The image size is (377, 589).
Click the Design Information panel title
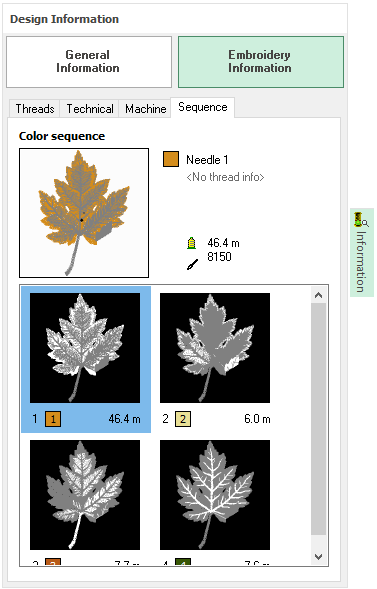pos(64,19)
